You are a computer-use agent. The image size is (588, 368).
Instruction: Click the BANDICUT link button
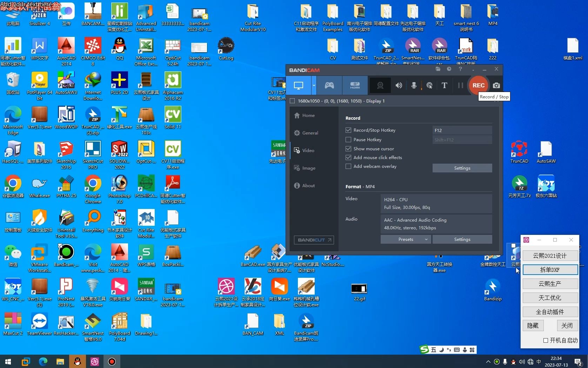(x=314, y=240)
